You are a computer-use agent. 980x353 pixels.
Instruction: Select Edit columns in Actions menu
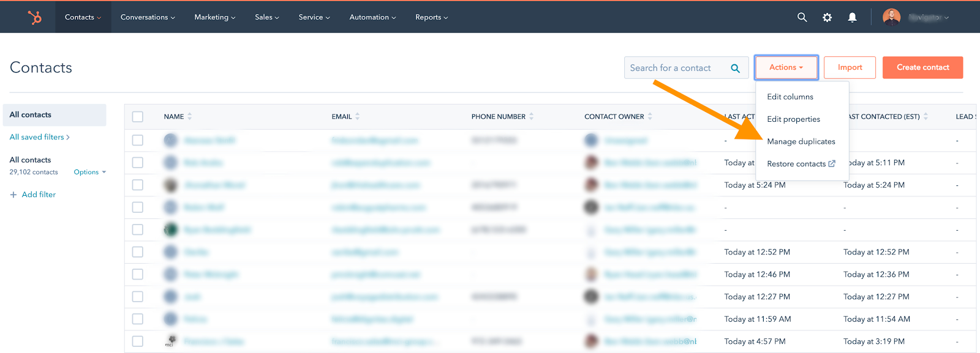[790, 97]
